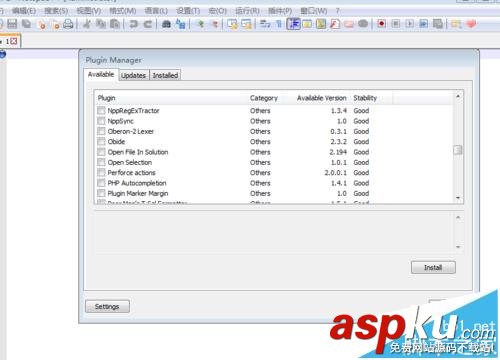Click the Cut scissors toolbar icon
500x360 pixels.
[87, 24]
